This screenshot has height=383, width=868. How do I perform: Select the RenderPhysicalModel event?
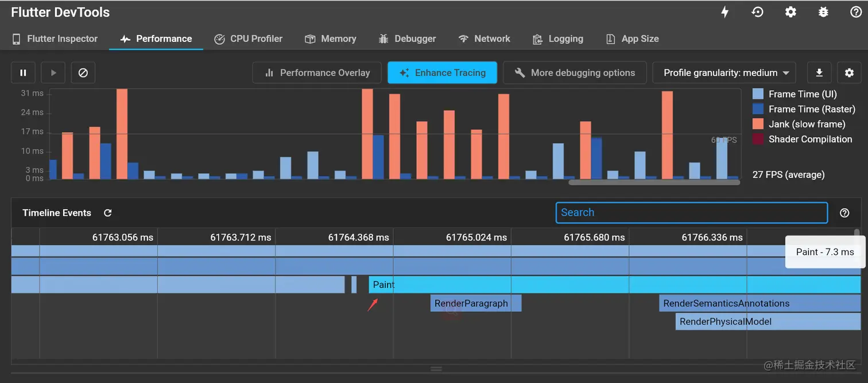(768, 322)
